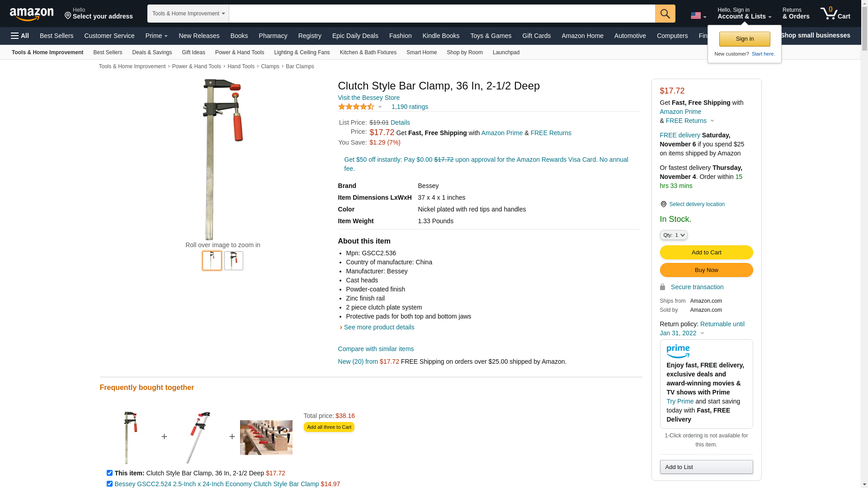Uncheck the Bessey GSCC2.524 clamp checkbox

(x=109, y=483)
